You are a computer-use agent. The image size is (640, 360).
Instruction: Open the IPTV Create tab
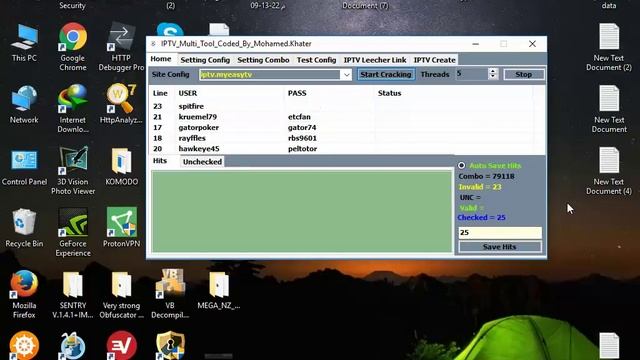coord(434,60)
